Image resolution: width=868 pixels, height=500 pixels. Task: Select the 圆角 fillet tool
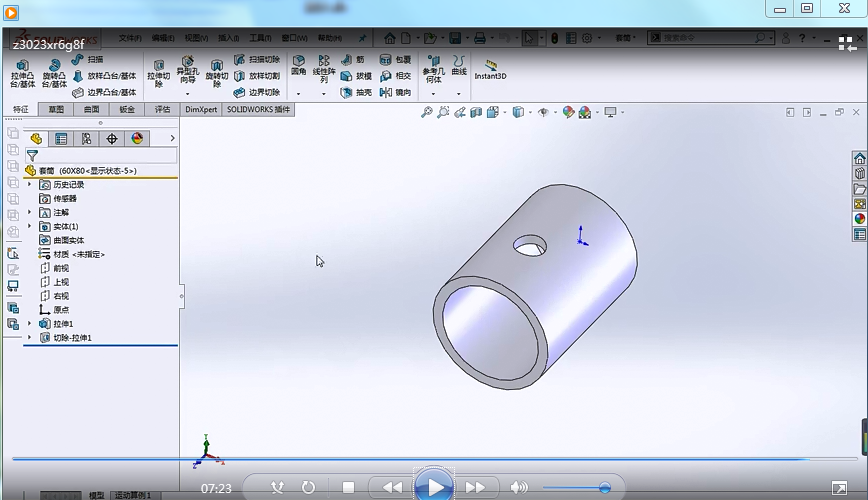click(x=298, y=66)
